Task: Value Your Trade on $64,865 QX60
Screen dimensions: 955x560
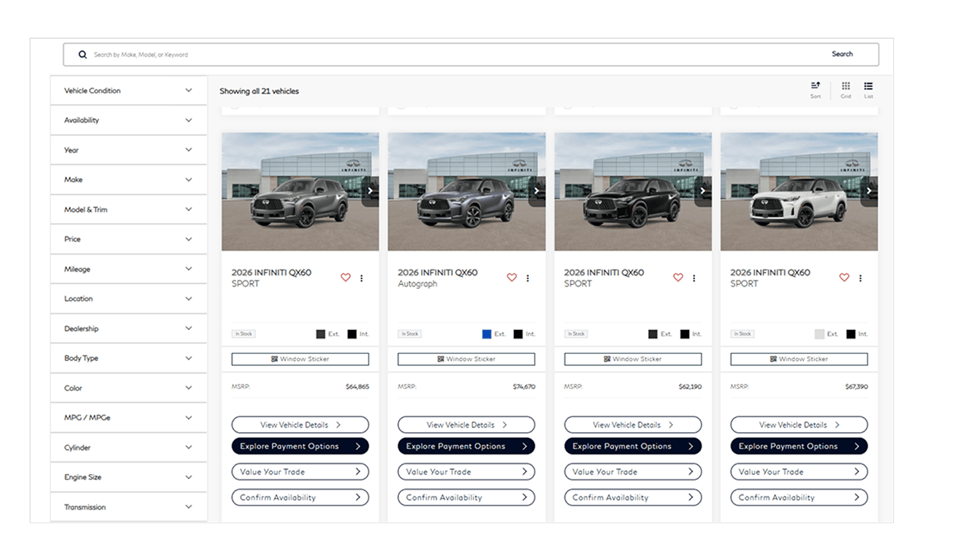Action: (x=300, y=472)
